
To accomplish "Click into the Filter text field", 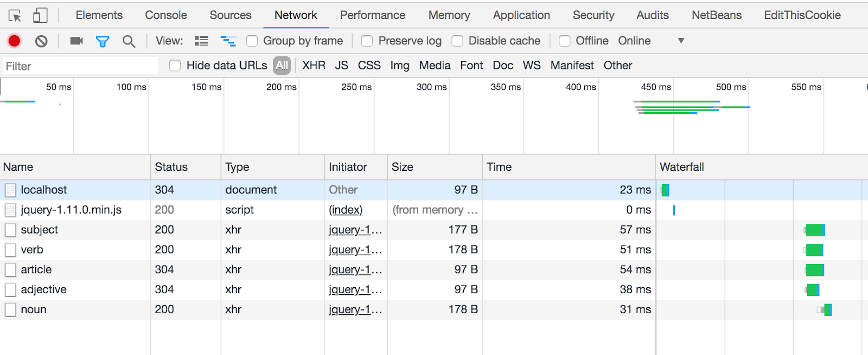I will (80, 66).
